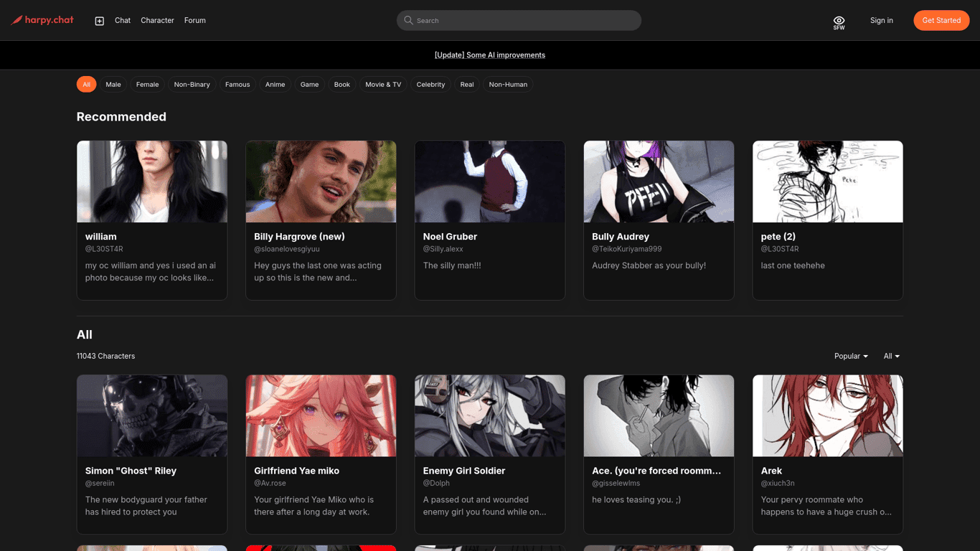This screenshot has height=551, width=980.
Task: Open creator profile @gisselewlms
Action: (616, 484)
